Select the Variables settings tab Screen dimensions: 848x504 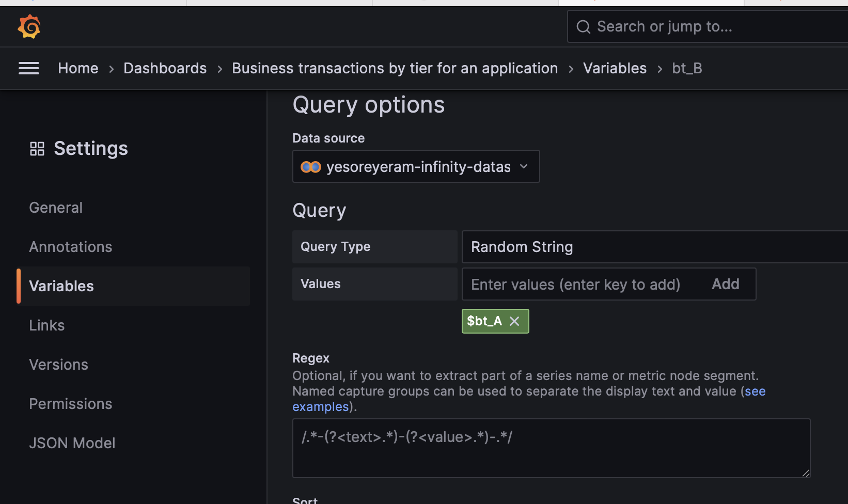[x=61, y=286]
